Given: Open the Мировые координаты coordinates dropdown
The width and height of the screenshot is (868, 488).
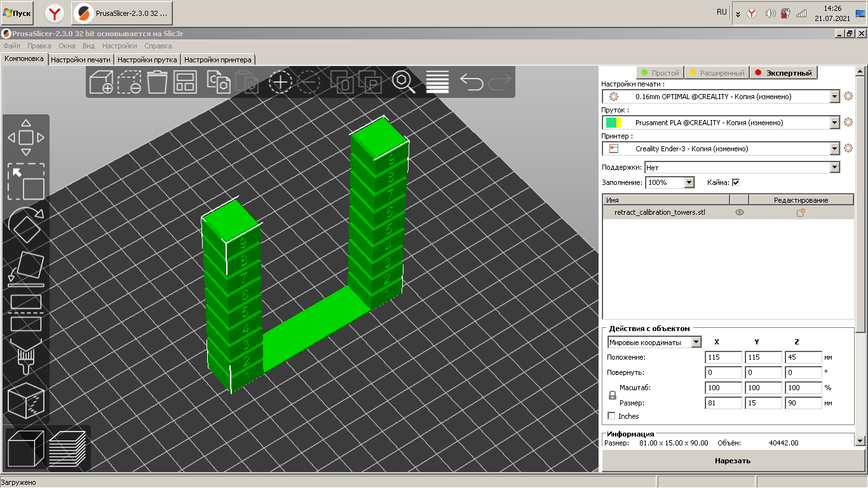Looking at the screenshot, I should 696,342.
